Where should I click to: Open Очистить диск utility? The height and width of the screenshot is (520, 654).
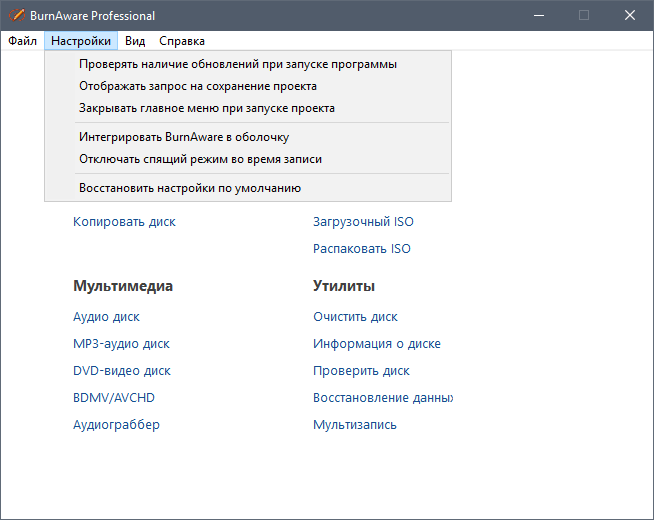click(x=355, y=317)
